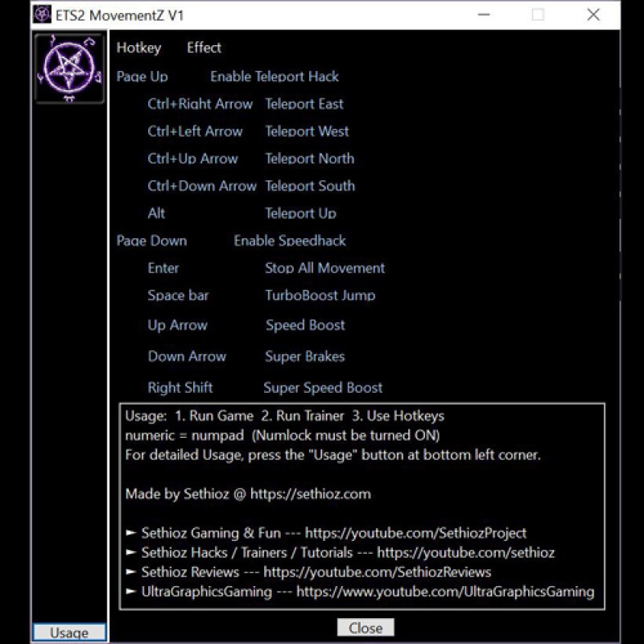Close the window with the X icon

pos(593,14)
